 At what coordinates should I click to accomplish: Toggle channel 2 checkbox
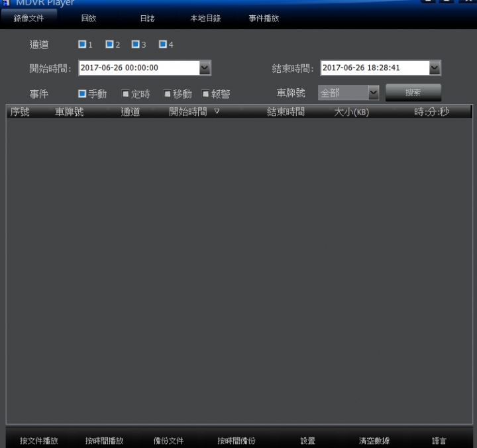(109, 44)
